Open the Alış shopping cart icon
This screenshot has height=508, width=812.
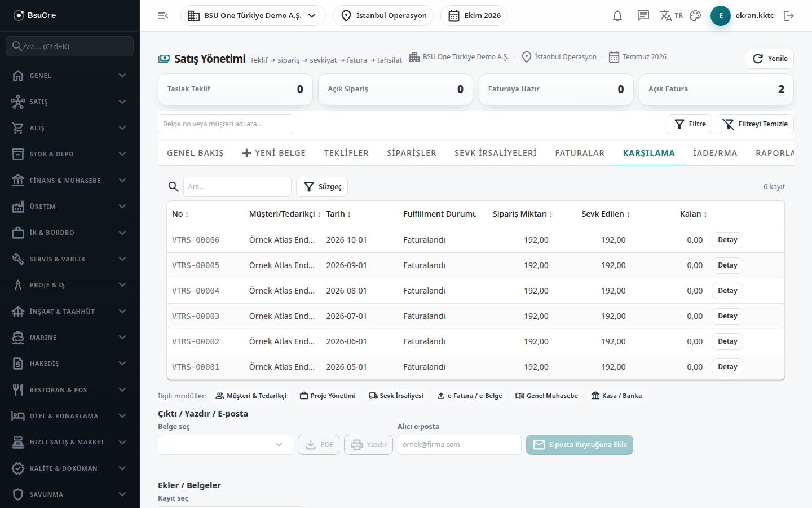click(x=18, y=128)
